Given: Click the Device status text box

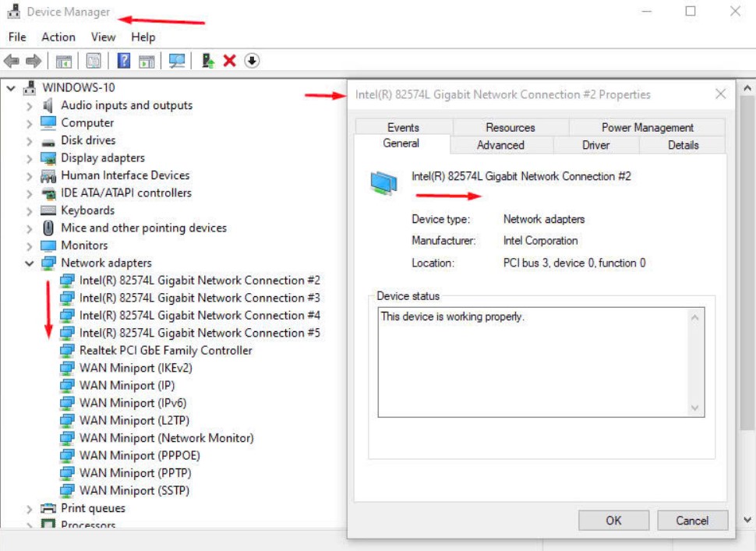Looking at the screenshot, I should coord(541,362).
